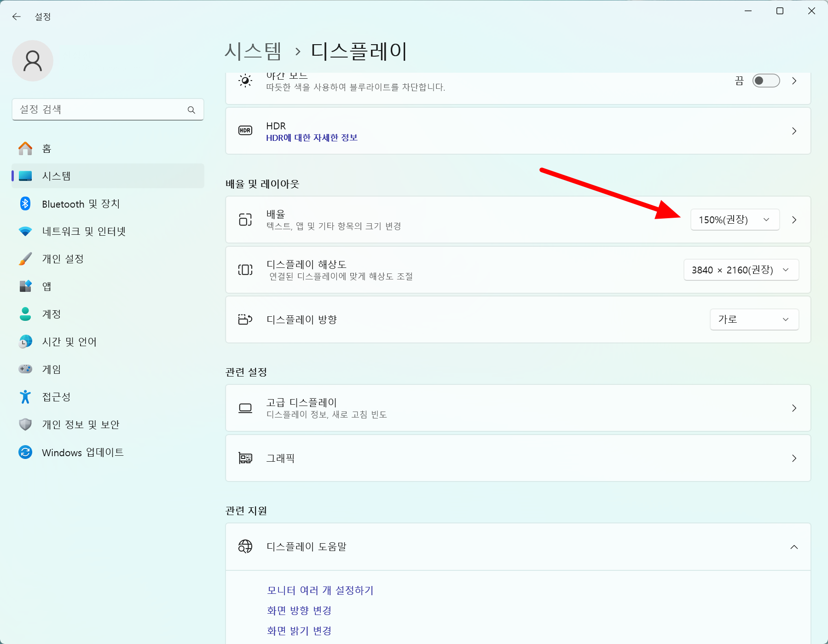Viewport: 828px width, 644px height.
Task: Click the 계정 person icon
Action: 25,314
